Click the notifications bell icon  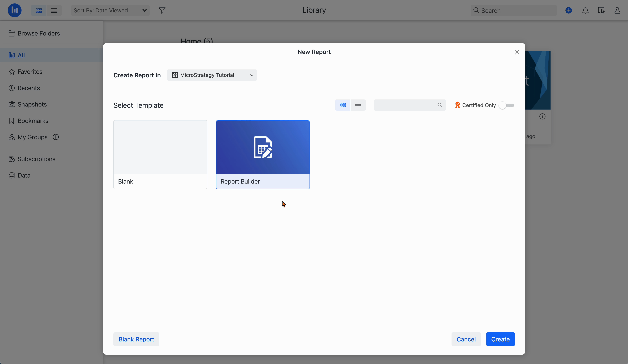click(585, 10)
